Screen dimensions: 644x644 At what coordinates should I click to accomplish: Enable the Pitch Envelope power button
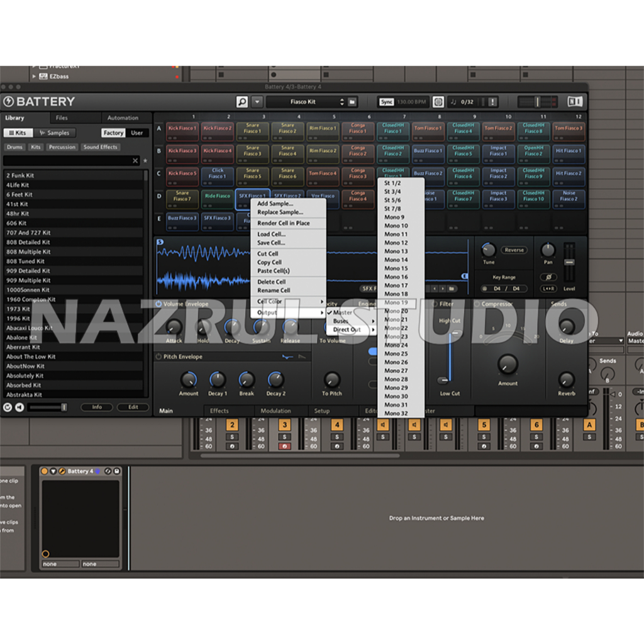(158, 357)
